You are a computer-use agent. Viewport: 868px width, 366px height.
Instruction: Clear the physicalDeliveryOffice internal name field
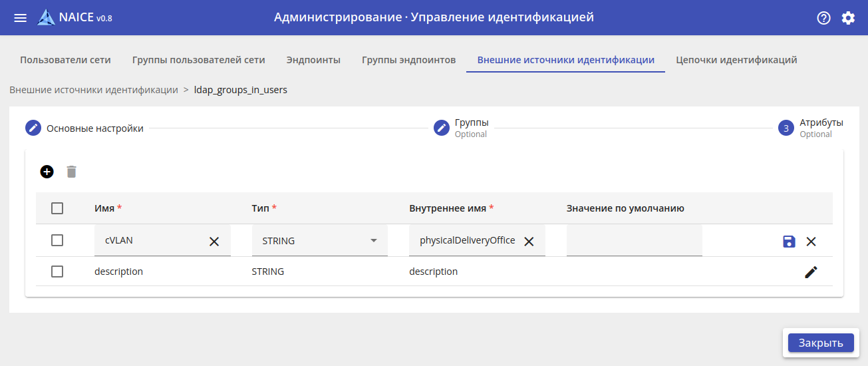529,242
